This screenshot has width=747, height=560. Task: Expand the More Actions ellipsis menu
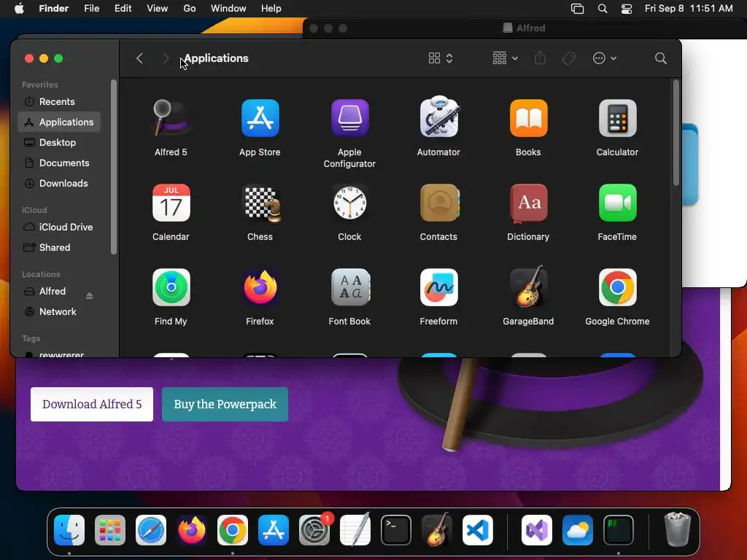click(605, 58)
